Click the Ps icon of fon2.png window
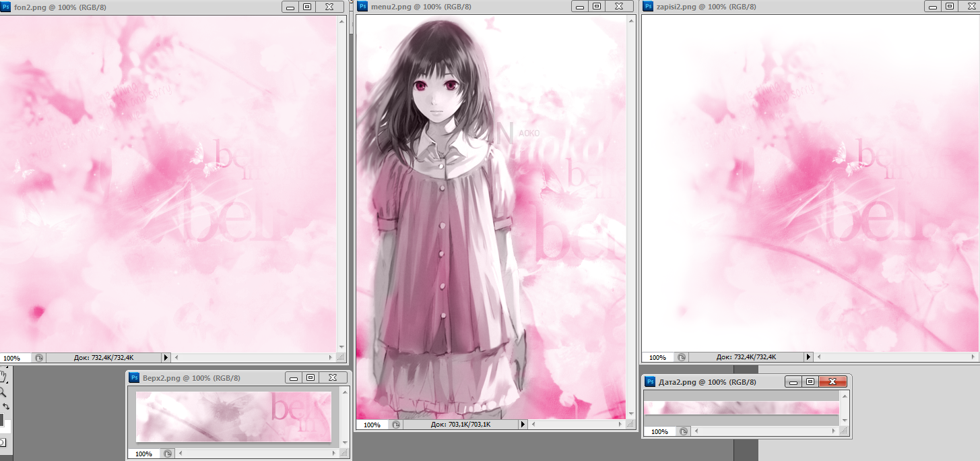980x461 pixels. (x=5, y=7)
